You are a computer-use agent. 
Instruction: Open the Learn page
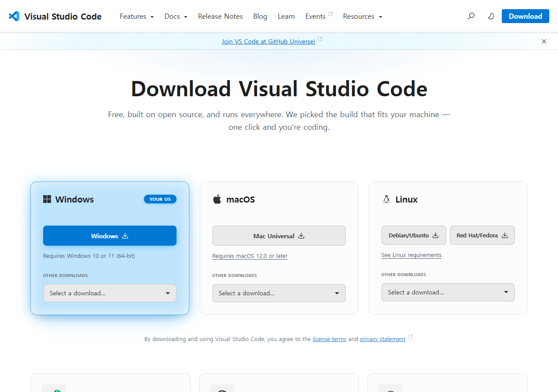(286, 16)
